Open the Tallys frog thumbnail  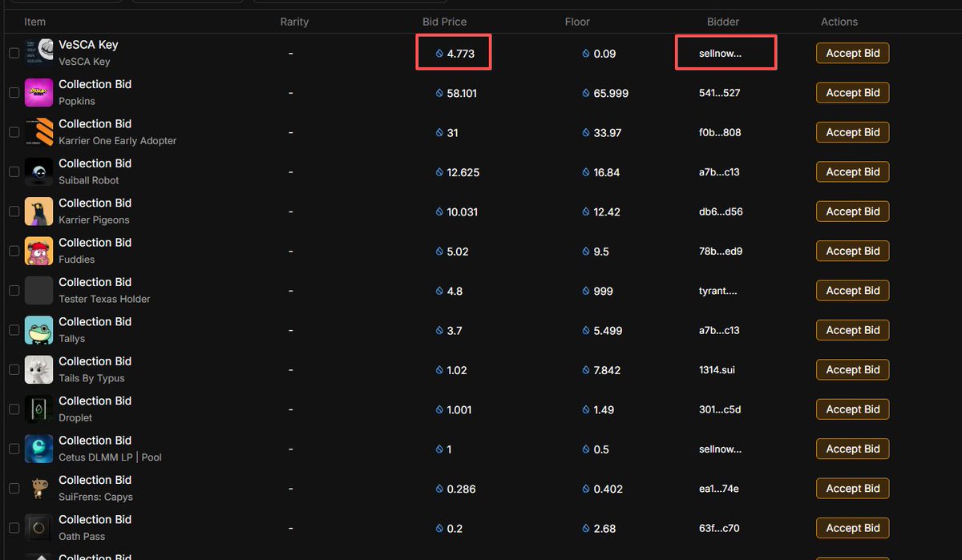39,330
